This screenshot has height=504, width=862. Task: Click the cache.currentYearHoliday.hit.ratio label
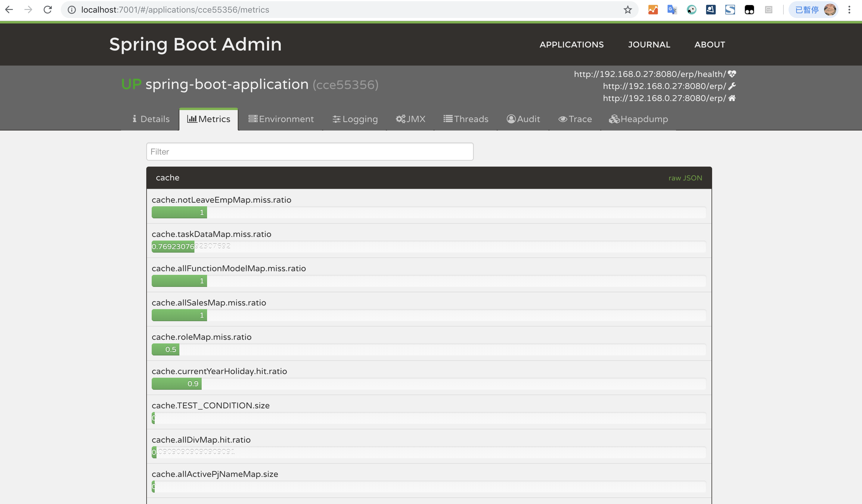(x=219, y=371)
